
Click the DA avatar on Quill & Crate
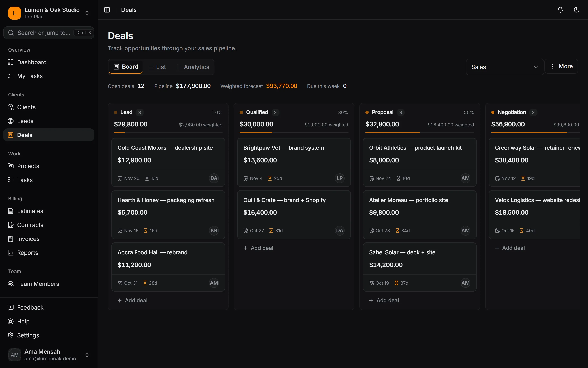point(340,230)
